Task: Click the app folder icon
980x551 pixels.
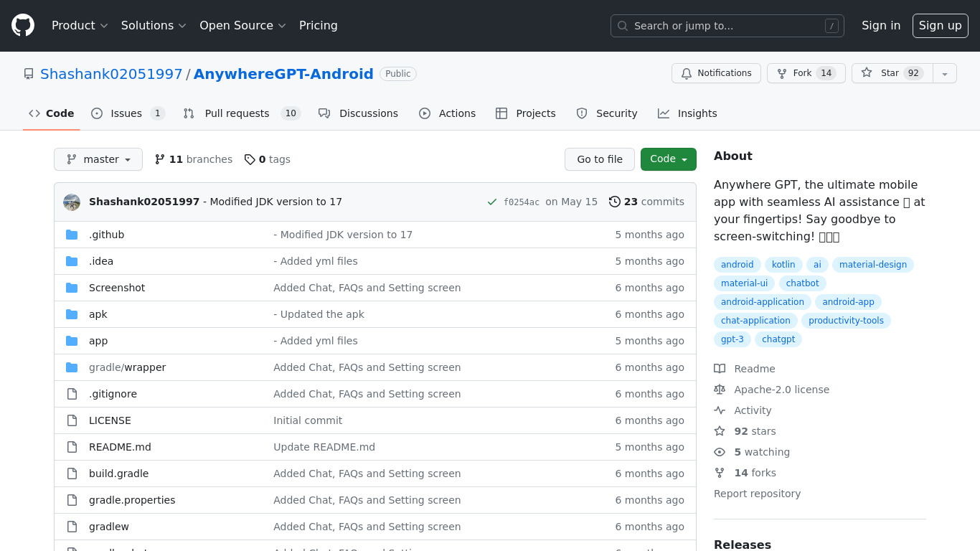Action: pyautogui.click(x=72, y=341)
